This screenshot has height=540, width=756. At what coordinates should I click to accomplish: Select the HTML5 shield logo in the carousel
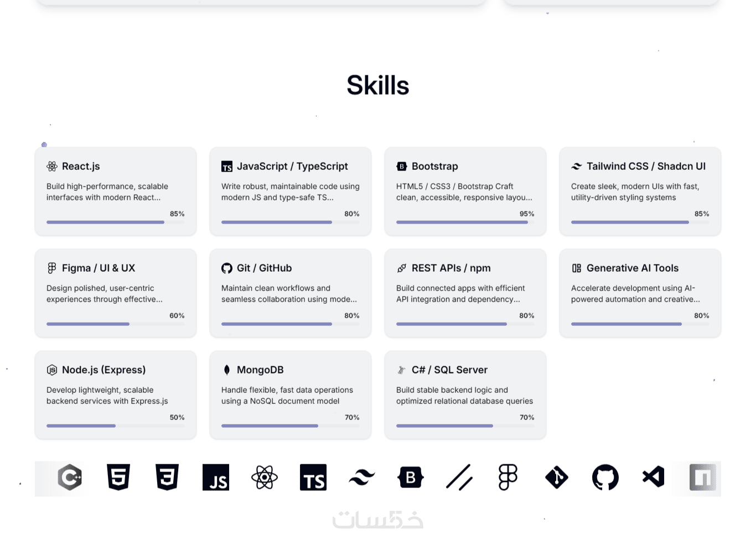click(118, 477)
